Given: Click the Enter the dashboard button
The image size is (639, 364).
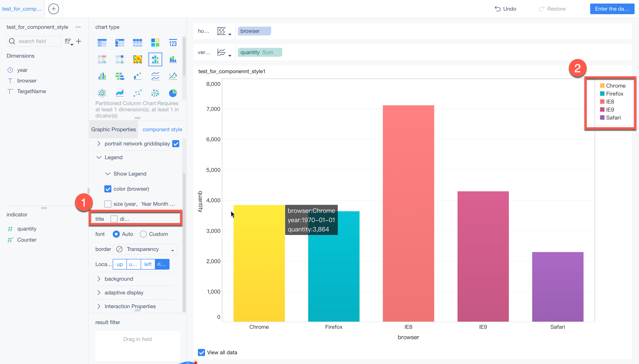Looking at the screenshot, I should pyautogui.click(x=612, y=9).
